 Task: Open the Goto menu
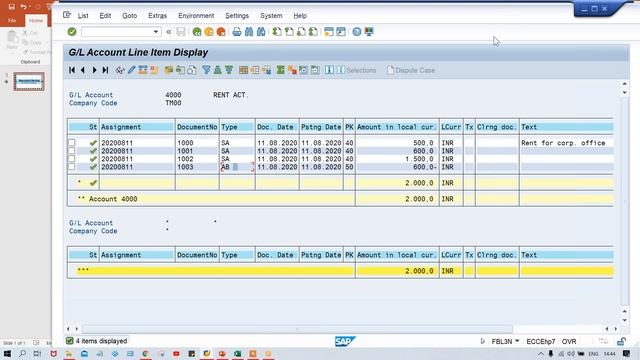pos(129,16)
